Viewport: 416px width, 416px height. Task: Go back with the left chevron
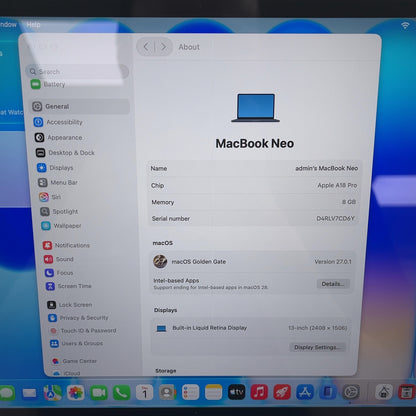(x=146, y=47)
